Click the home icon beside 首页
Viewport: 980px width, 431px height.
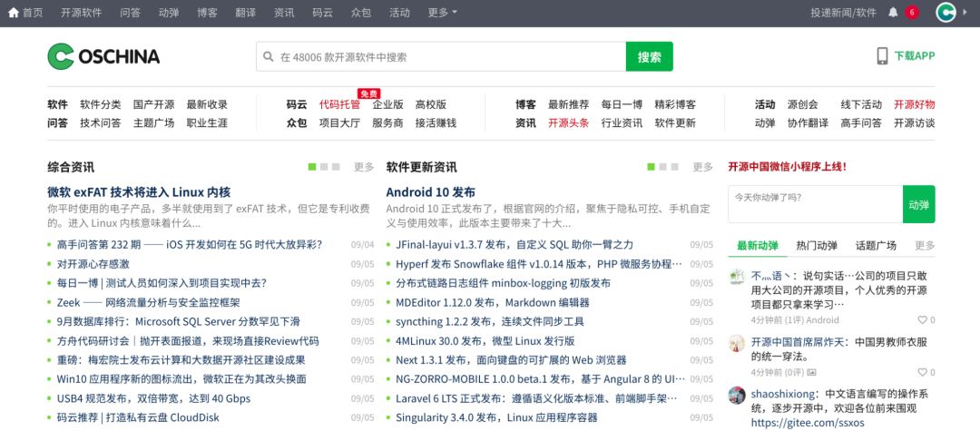pos(13,13)
